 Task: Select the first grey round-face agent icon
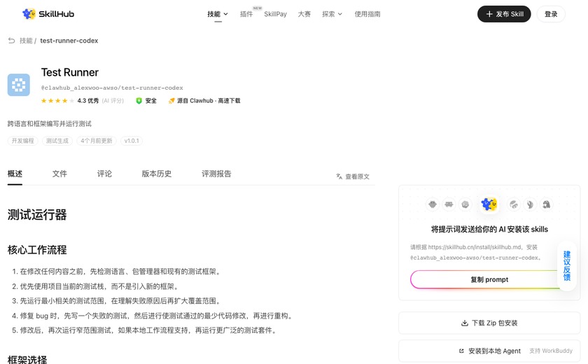click(433, 204)
